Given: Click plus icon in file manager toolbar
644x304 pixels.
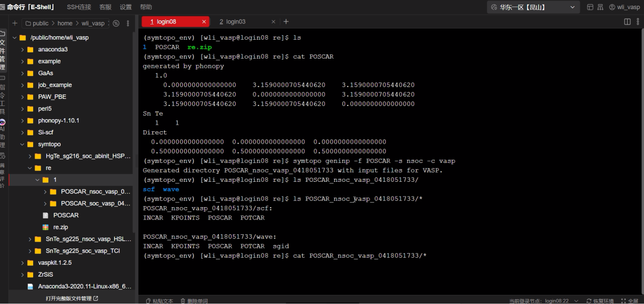Looking at the screenshot, I should tap(15, 23).
